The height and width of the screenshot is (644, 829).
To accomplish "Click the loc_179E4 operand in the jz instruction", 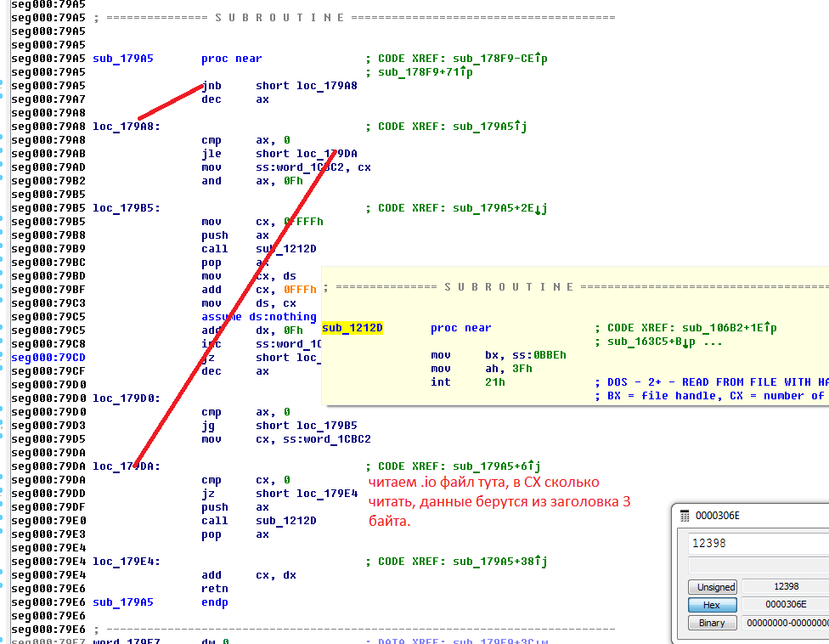I will pyautogui.click(x=326, y=494).
